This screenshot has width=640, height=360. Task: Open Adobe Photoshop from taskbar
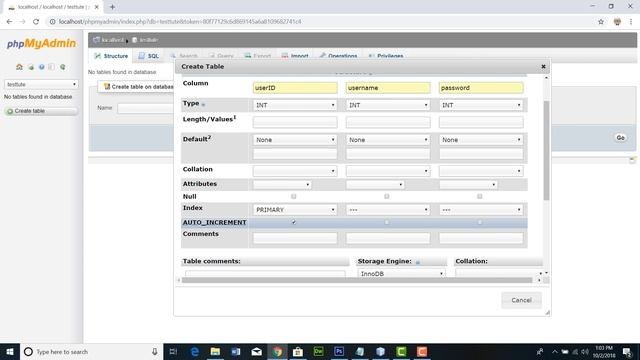click(339, 351)
